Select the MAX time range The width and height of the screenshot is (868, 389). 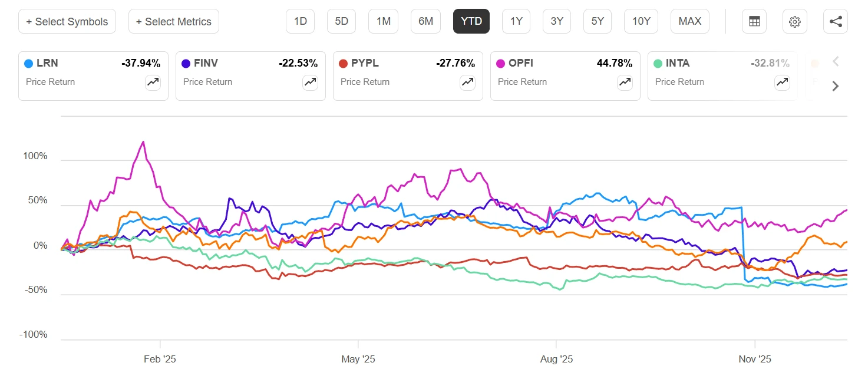[x=689, y=22]
